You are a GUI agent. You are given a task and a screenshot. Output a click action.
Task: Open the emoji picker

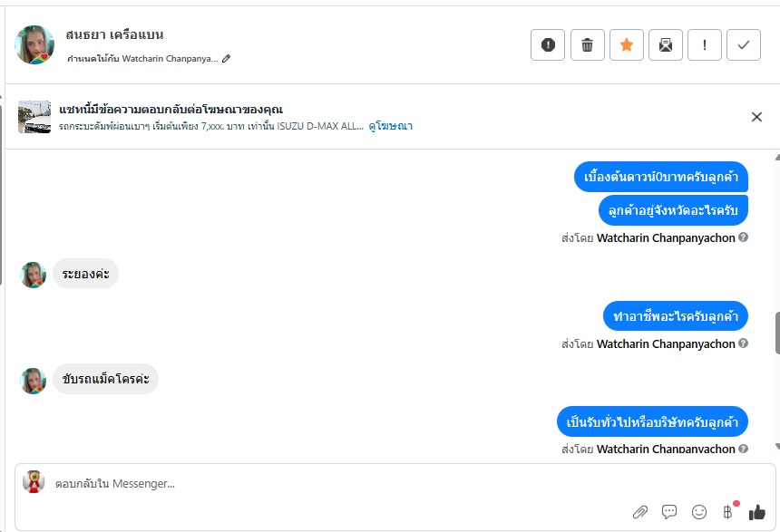point(698,512)
